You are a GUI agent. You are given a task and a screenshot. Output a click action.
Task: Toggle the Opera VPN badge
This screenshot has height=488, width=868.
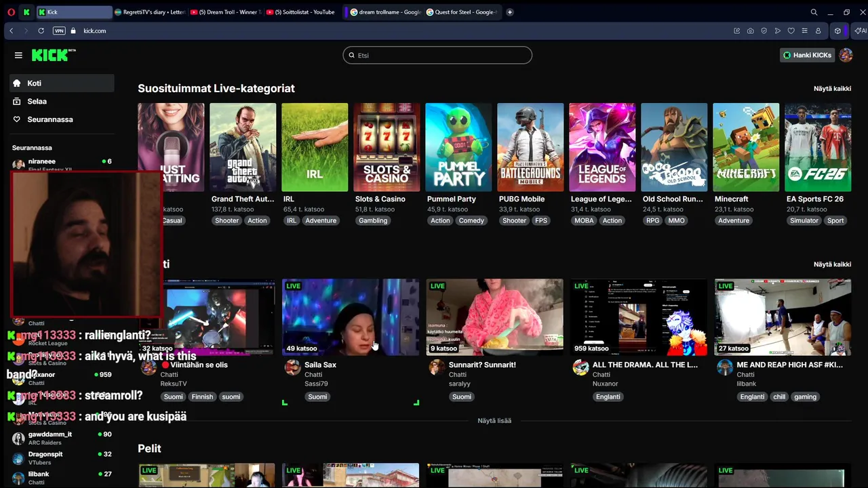coord(59,31)
